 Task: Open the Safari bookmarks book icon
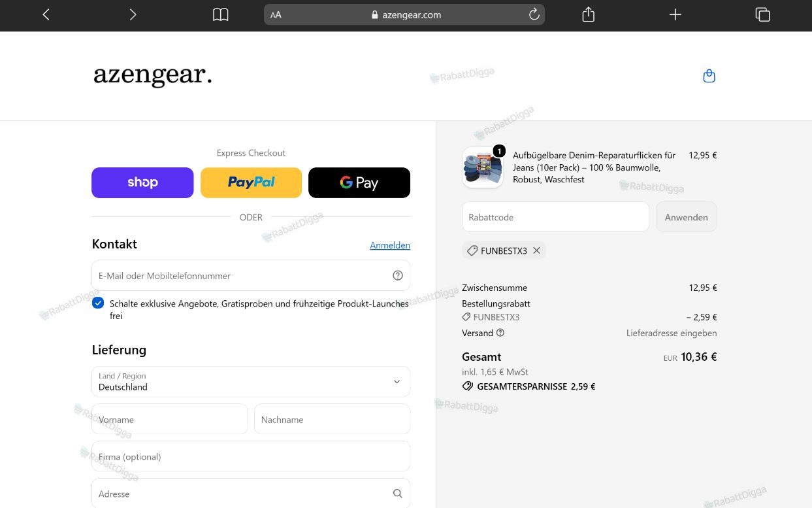221,14
